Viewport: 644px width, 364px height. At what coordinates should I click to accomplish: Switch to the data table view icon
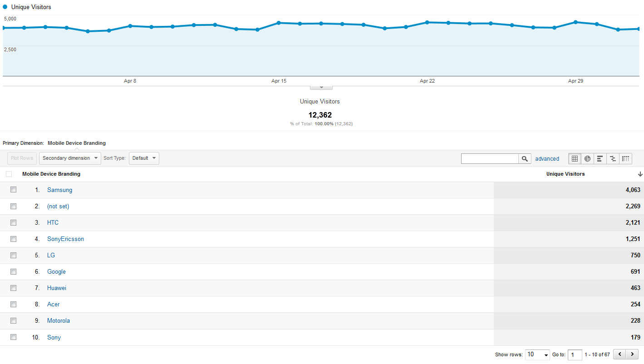point(575,158)
